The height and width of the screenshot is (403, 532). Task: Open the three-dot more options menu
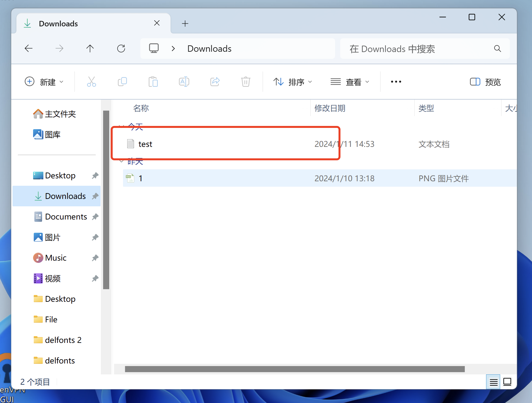(x=396, y=82)
